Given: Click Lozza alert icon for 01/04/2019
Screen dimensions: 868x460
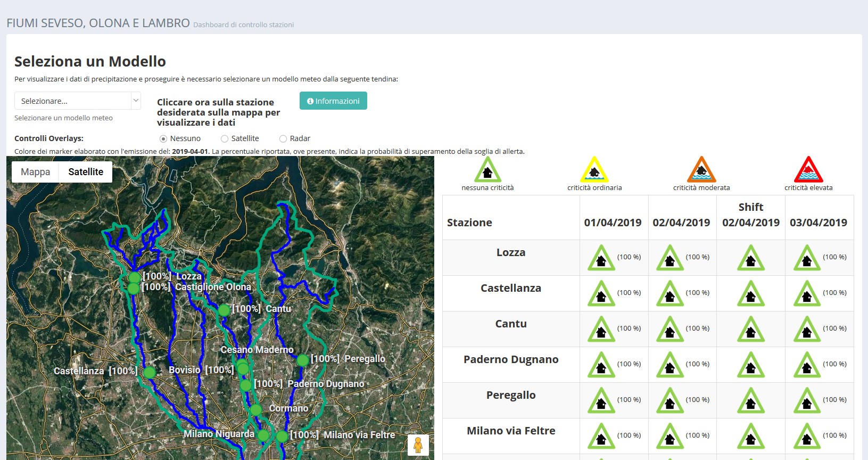Looking at the screenshot, I should (x=601, y=258).
